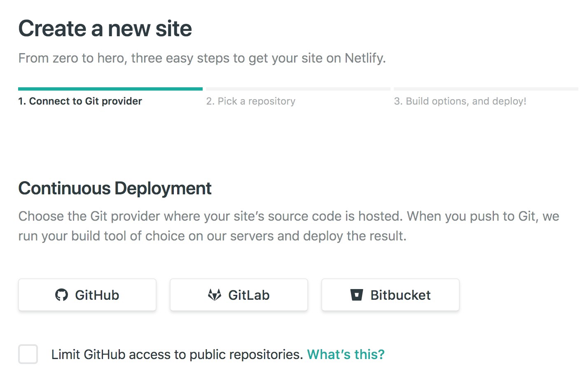580x392 pixels.
Task: Click the GitLab fox logo icon
Action: tap(214, 295)
